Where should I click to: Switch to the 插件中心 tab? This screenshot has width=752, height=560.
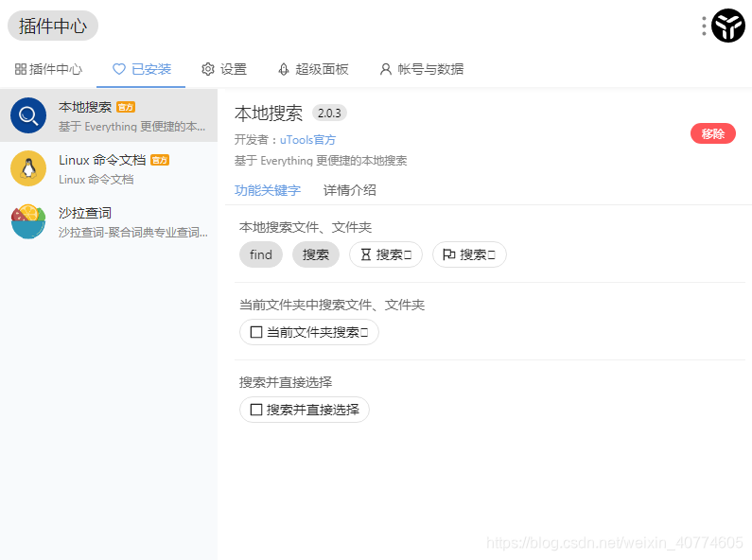pyautogui.click(x=48, y=69)
